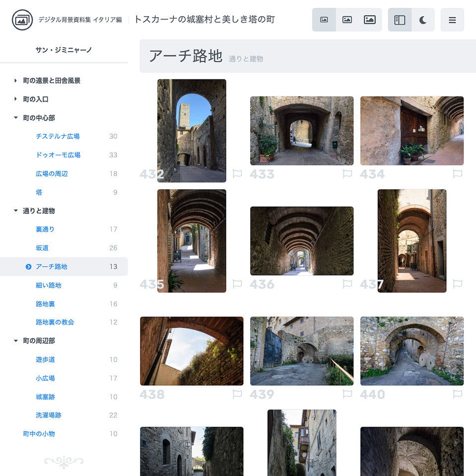Viewport: 476px width, 476px height.
Task: Select the medium thumbnail size view icon
Action: click(x=347, y=19)
